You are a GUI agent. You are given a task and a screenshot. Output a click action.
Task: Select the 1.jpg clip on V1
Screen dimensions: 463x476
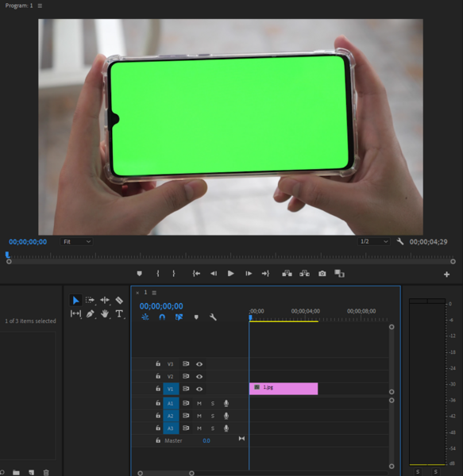pos(284,389)
